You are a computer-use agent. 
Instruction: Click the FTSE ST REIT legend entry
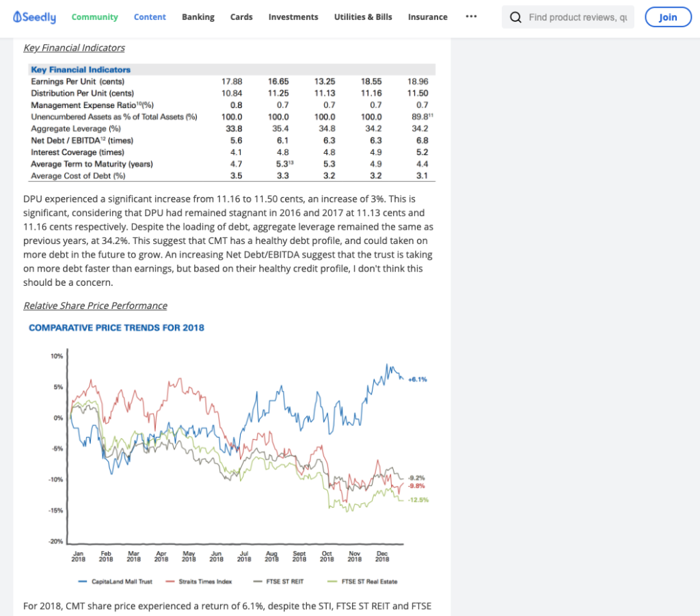click(x=278, y=582)
